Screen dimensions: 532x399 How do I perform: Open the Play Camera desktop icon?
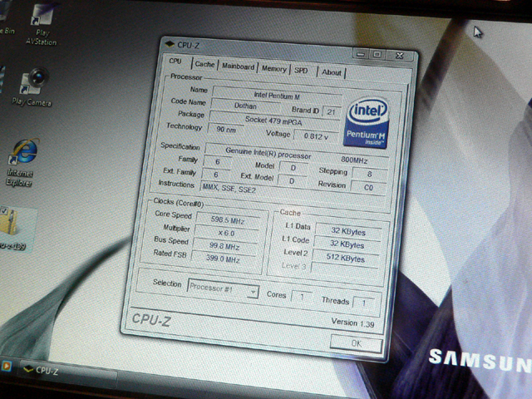(x=32, y=87)
